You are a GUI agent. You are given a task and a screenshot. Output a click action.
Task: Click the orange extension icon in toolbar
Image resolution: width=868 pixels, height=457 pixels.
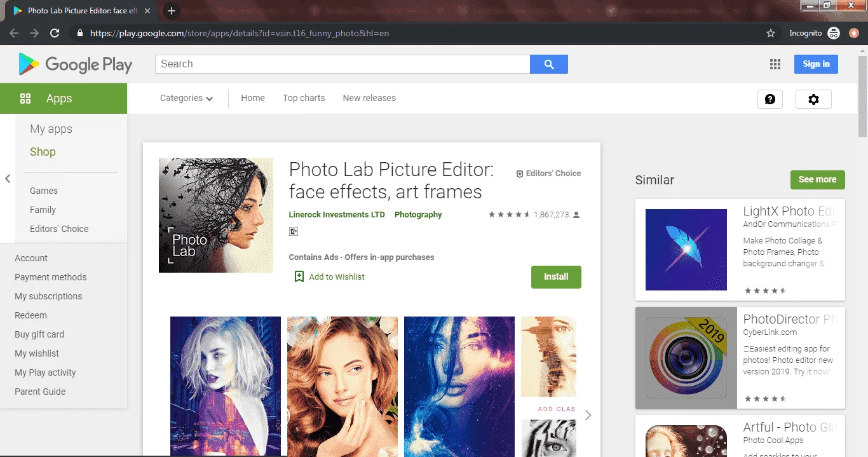pos(854,33)
